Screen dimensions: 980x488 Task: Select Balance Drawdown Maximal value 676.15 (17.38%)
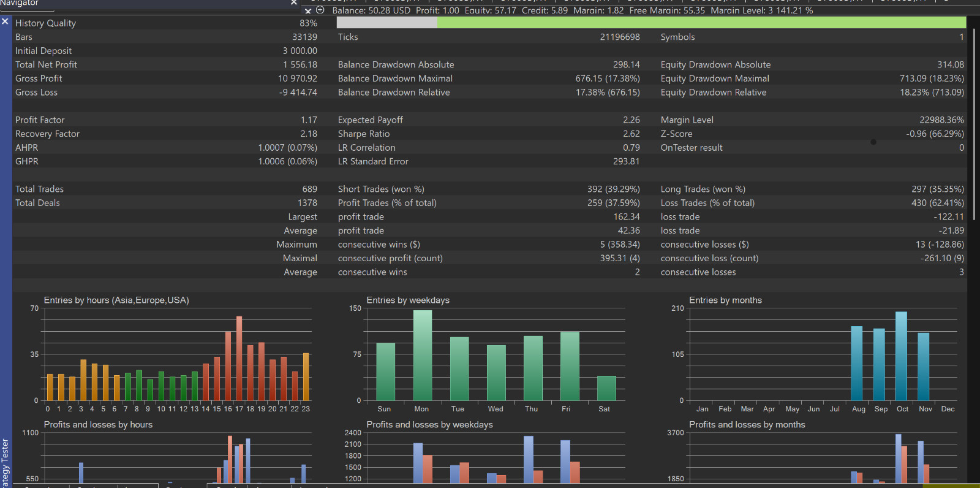[608, 78]
